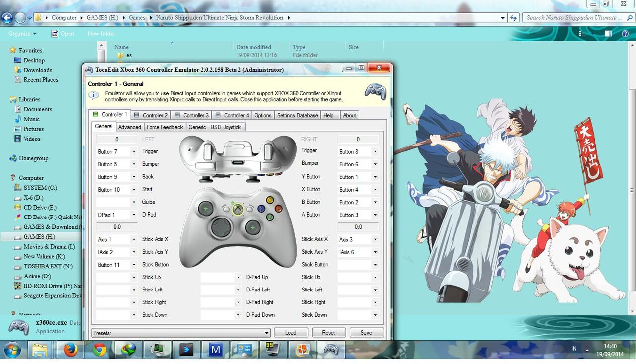
Task: Click the Save button
Action: click(366, 333)
